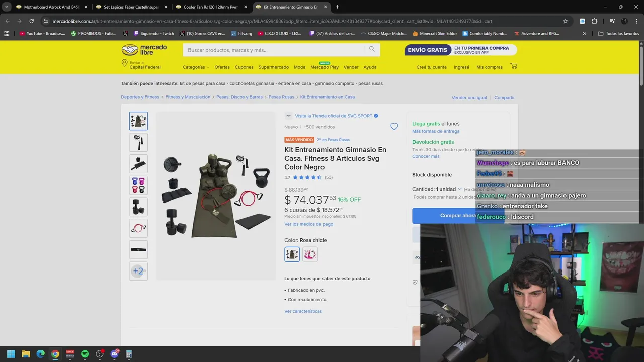Click Pesas Rusas breadcrumb
The image size is (644, 362).
281,97
